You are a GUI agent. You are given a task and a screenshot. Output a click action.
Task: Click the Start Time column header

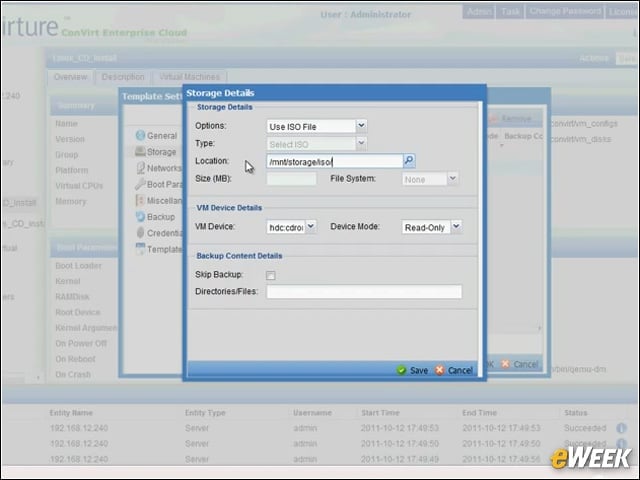(x=380, y=413)
